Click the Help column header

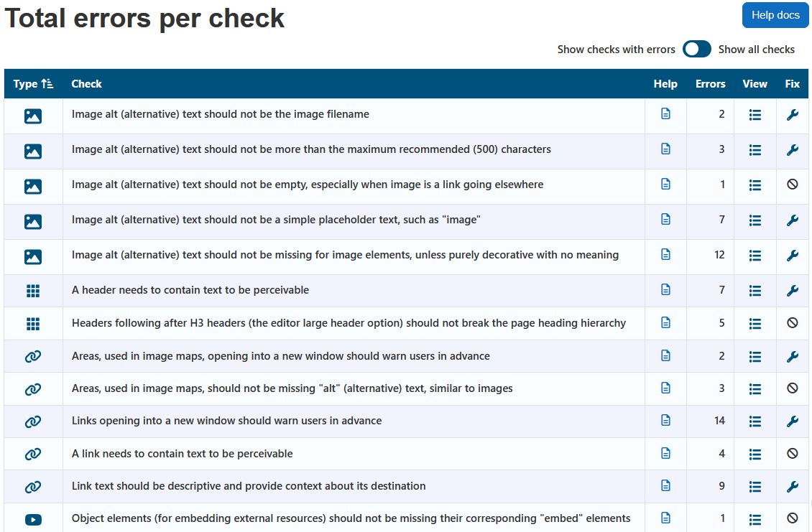pos(665,84)
